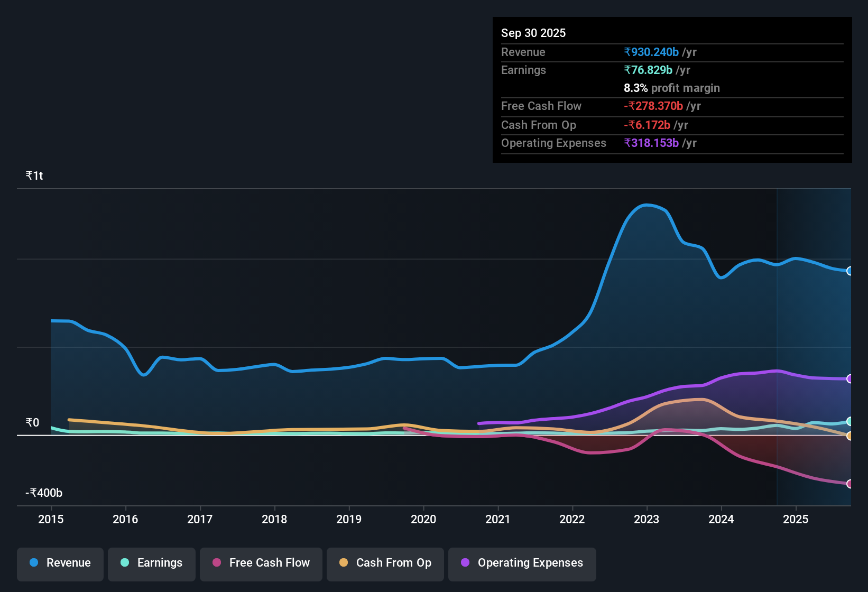This screenshot has height=592, width=868.
Task: Click the ₹930.240b revenue value
Action: pos(651,52)
